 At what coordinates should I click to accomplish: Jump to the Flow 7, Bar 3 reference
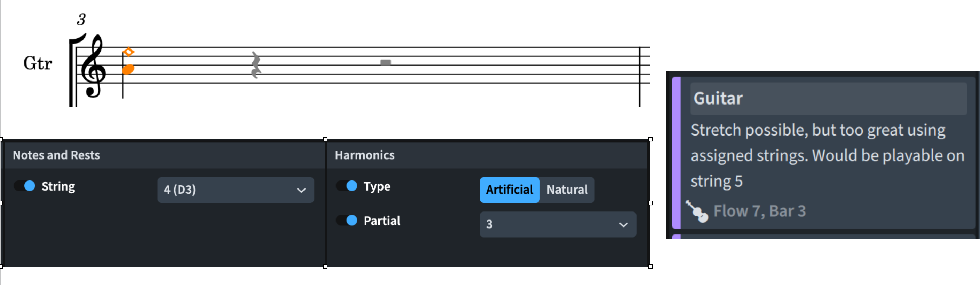tap(759, 211)
